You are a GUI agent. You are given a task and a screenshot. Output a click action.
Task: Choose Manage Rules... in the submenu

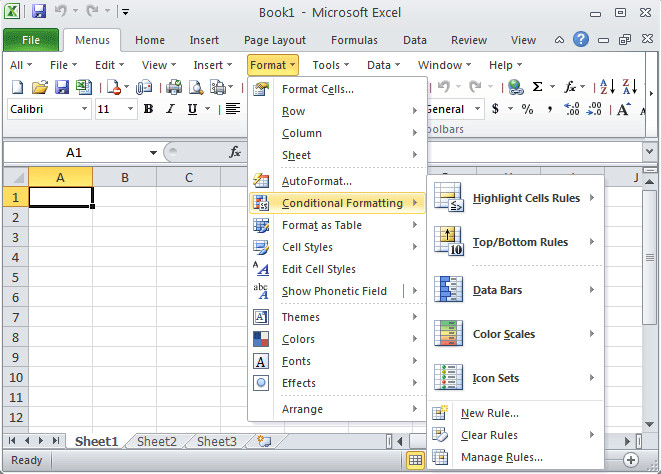click(x=517, y=457)
